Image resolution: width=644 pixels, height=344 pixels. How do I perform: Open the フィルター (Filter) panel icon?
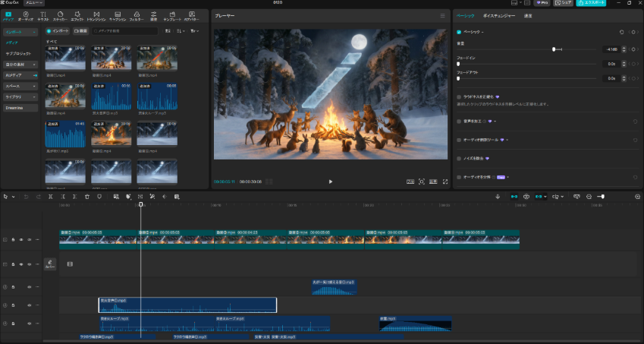(135, 15)
